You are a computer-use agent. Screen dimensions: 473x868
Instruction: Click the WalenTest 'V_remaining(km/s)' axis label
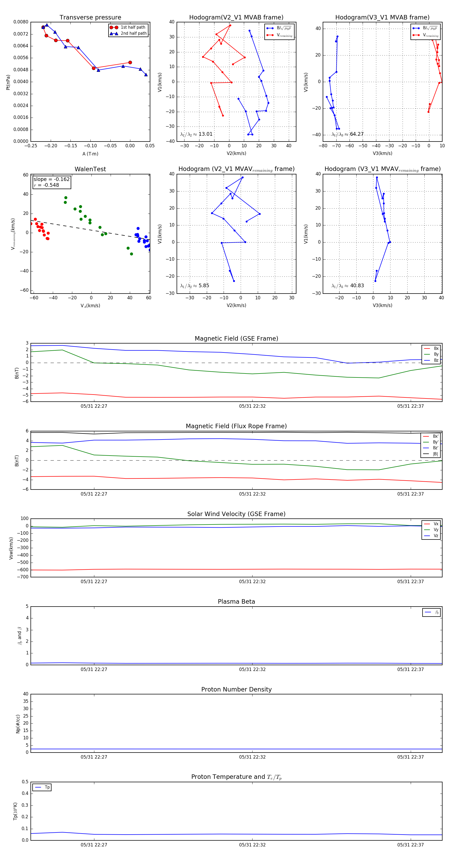pyautogui.click(x=13, y=234)
